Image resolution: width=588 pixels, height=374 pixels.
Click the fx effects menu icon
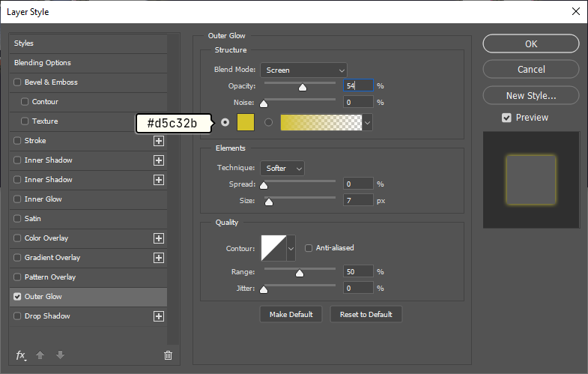(x=21, y=355)
